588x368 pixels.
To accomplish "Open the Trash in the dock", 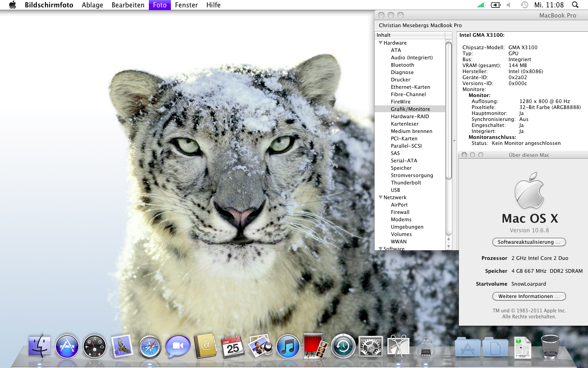I will tap(550, 346).
